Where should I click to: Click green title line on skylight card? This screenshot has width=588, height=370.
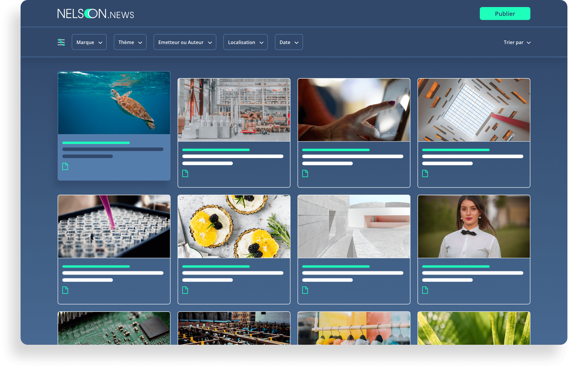(x=456, y=150)
